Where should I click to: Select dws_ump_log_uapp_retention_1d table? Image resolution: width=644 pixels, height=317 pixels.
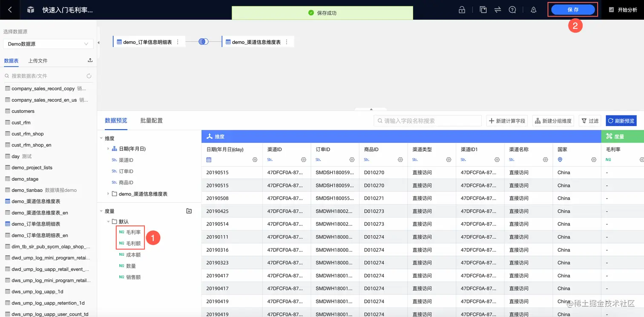(48, 303)
